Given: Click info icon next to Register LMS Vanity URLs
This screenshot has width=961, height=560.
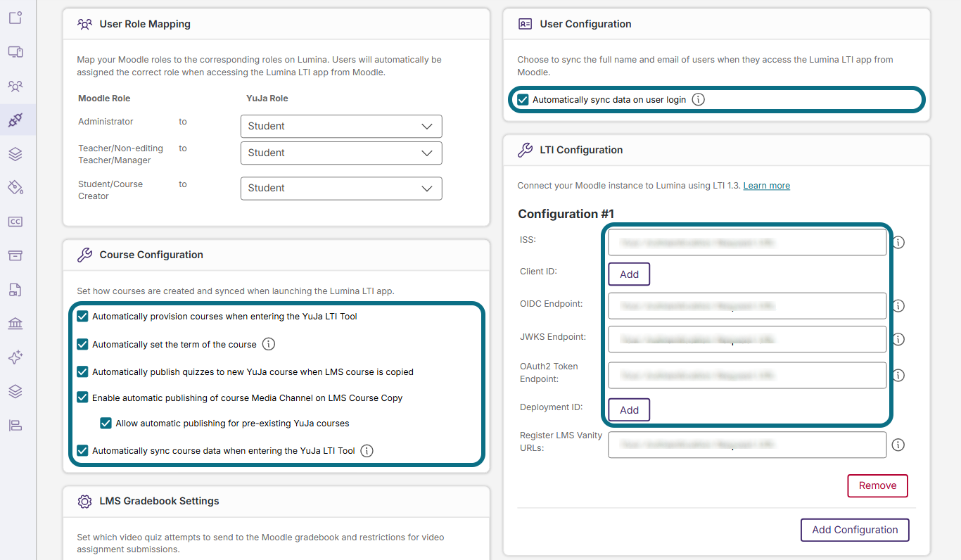Looking at the screenshot, I should point(898,445).
